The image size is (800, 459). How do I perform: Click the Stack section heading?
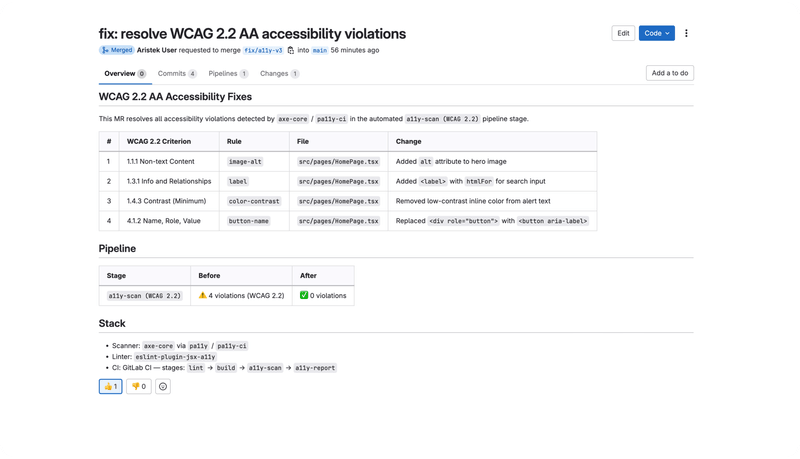[112, 323]
